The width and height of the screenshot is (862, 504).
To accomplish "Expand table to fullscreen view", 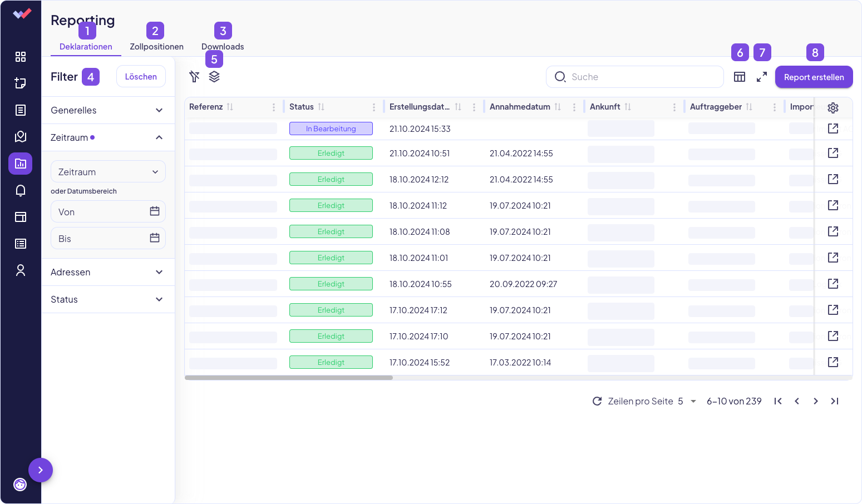I will coord(762,77).
